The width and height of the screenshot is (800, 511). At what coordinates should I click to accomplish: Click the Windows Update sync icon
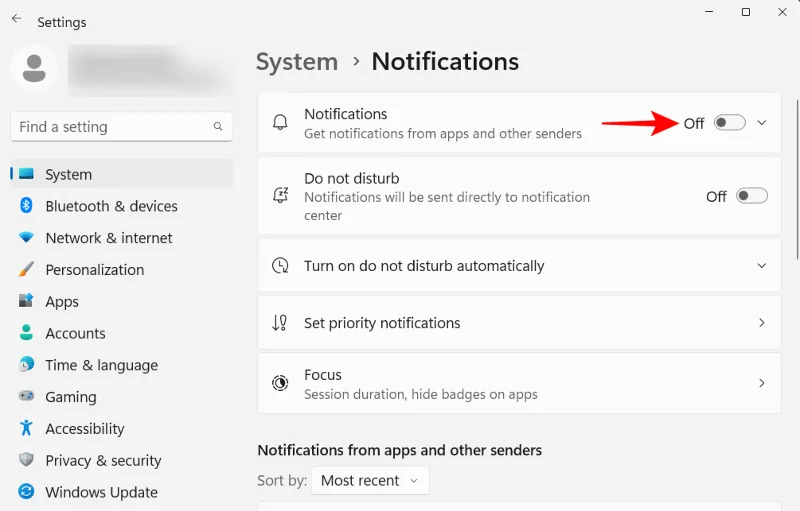click(26, 491)
